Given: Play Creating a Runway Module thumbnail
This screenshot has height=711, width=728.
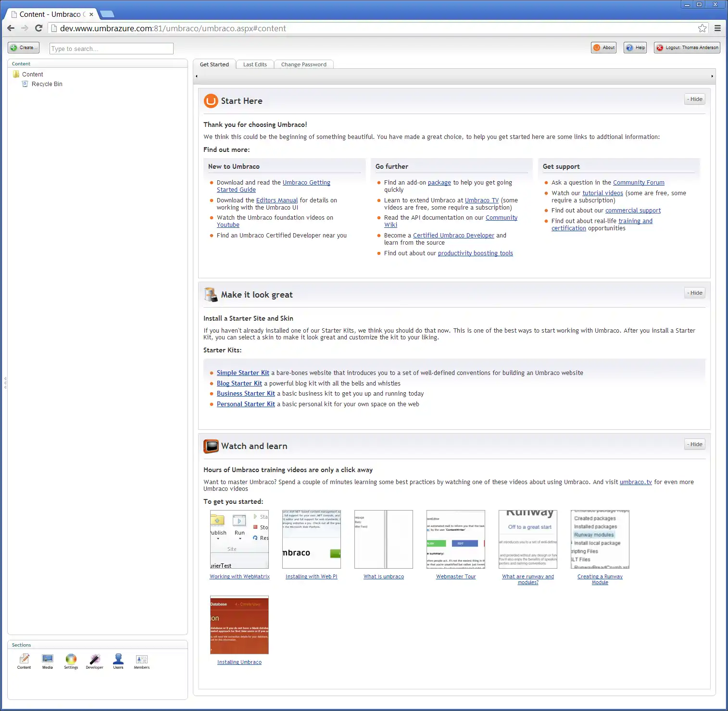Looking at the screenshot, I should 600,539.
